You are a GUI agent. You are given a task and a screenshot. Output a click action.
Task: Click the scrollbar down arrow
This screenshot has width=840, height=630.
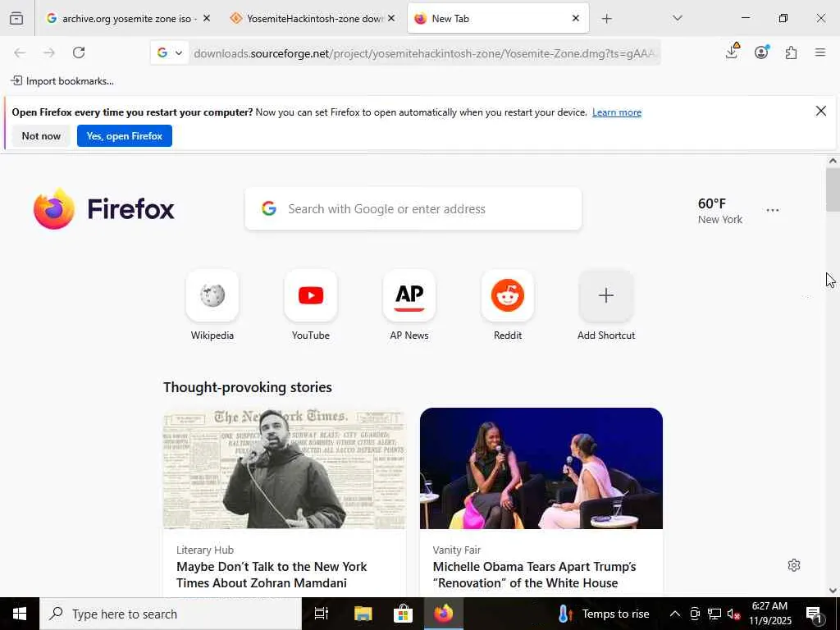pos(833,591)
